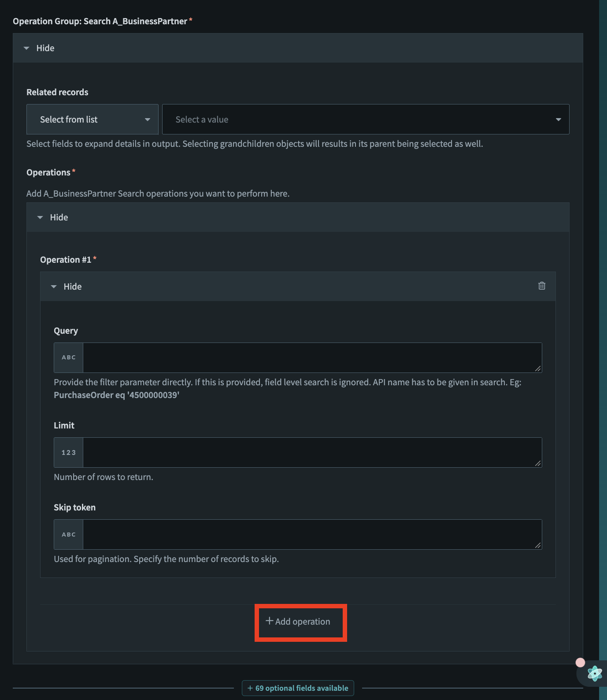Image resolution: width=607 pixels, height=700 pixels.
Task: Click the Related records label
Action: (57, 92)
